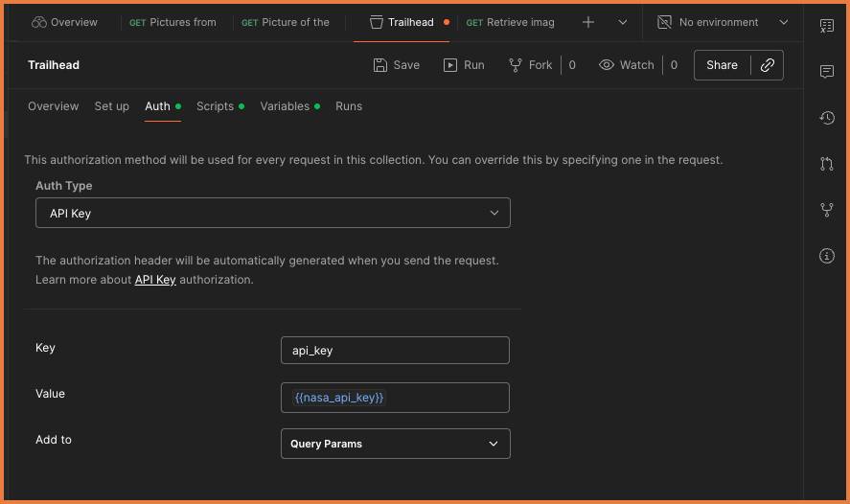
Task: Open the No environment selector
Action: click(x=722, y=22)
